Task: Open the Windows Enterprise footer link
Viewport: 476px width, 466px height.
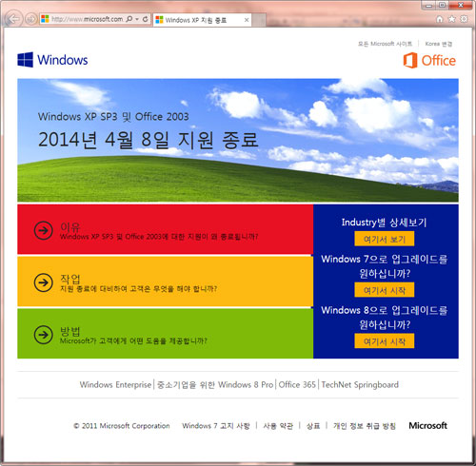Action: point(115,384)
